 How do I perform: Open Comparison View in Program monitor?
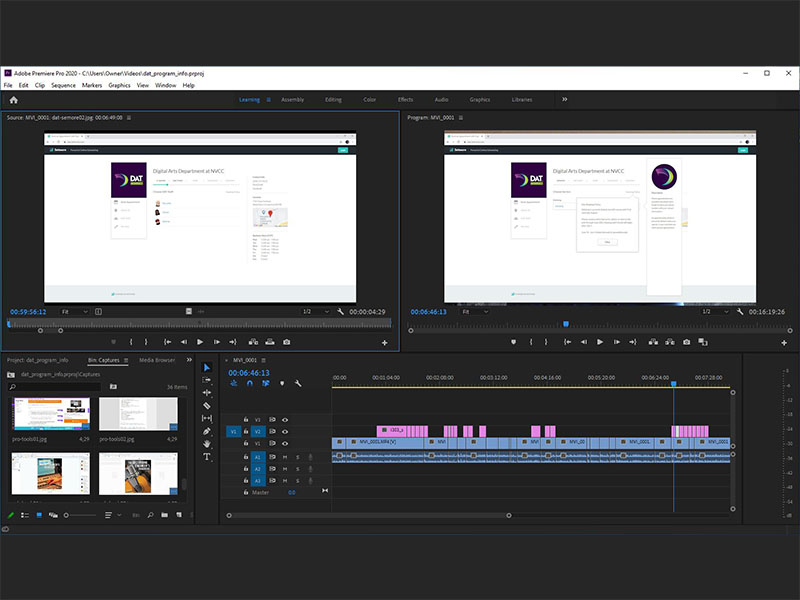tap(703, 342)
